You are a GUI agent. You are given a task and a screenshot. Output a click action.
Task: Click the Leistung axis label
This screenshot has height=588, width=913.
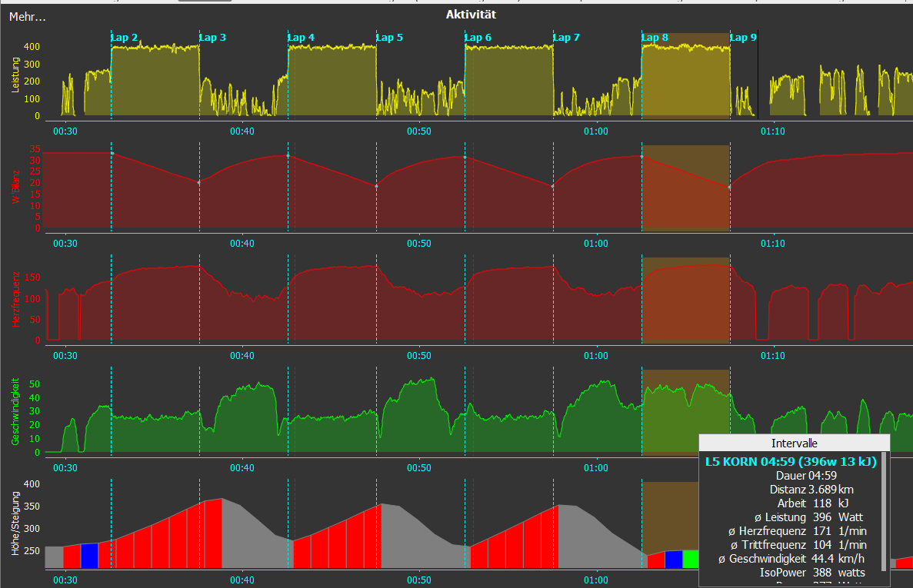[16, 77]
